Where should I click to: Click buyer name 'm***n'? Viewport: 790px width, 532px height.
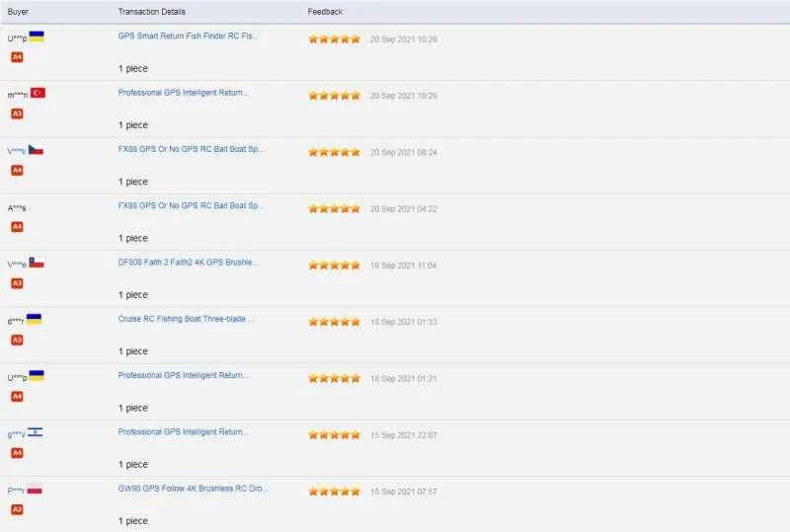(x=18, y=95)
